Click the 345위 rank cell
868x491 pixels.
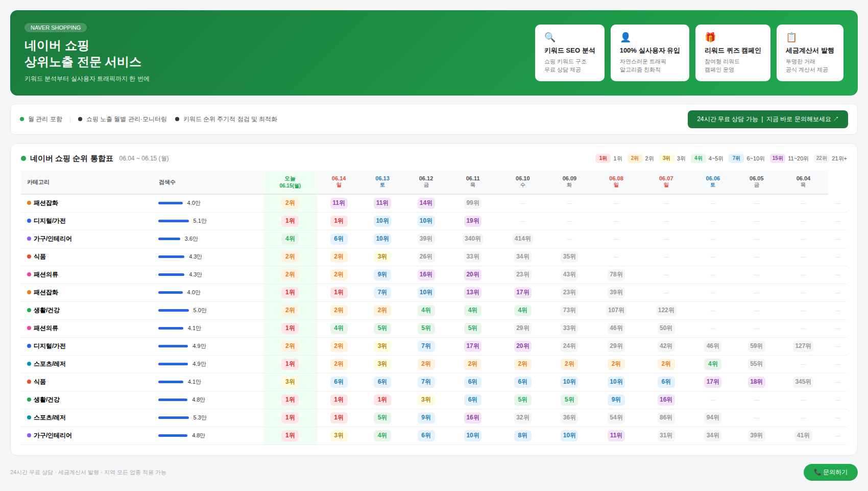(803, 382)
